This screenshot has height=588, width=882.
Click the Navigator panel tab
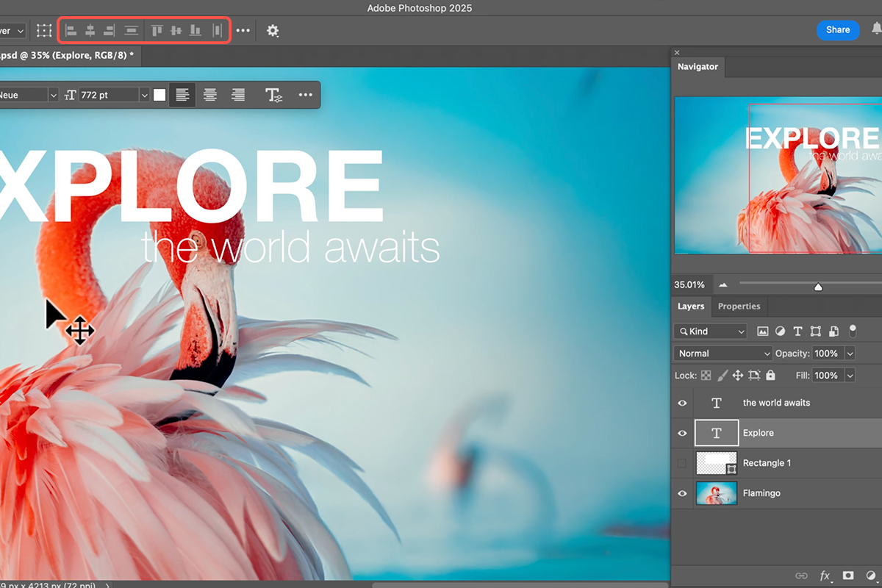(697, 67)
